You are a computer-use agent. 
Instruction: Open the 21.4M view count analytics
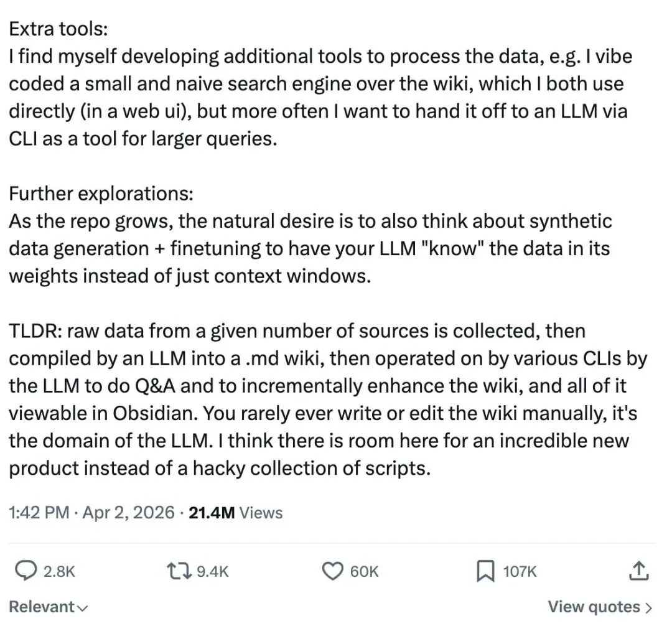212,513
